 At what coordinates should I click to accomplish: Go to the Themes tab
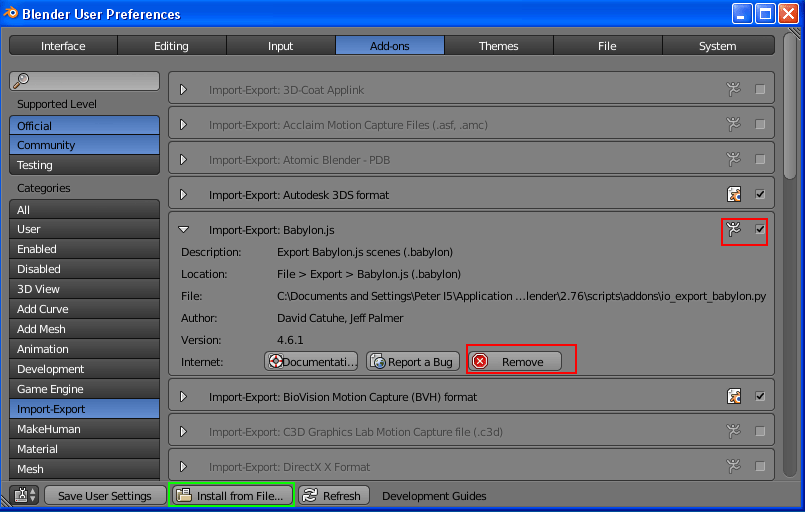[499, 46]
